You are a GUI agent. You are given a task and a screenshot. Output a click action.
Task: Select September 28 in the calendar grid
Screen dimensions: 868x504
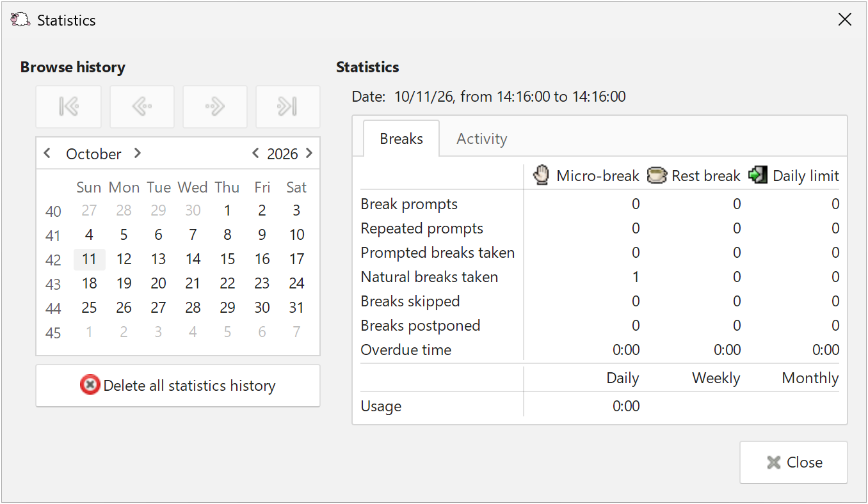(x=124, y=210)
